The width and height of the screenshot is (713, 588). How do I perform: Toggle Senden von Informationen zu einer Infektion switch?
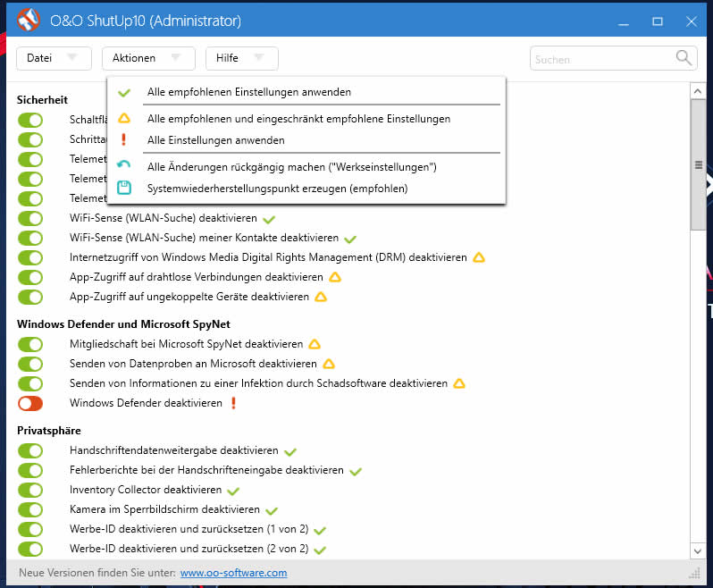30,383
